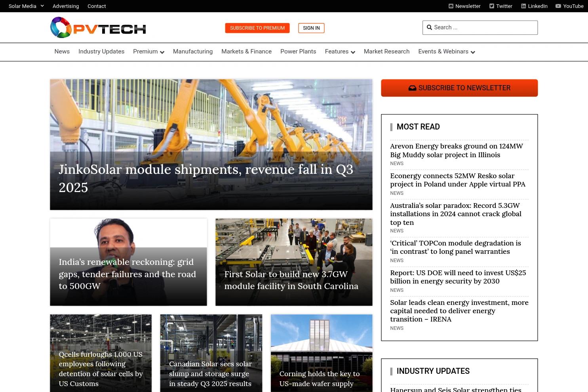The height and width of the screenshot is (392, 588).
Task: Click the PV Tech logo
Action: 98,28
